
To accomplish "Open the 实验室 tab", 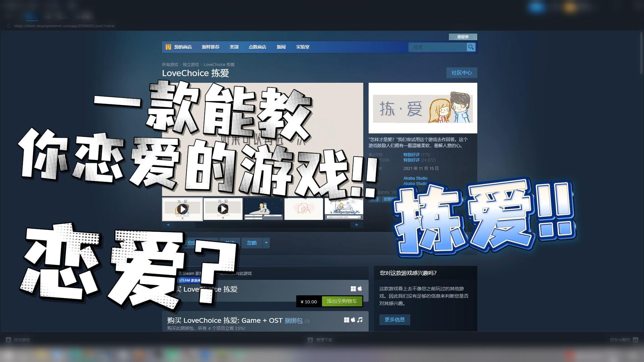I will click(x=303, y=47).
